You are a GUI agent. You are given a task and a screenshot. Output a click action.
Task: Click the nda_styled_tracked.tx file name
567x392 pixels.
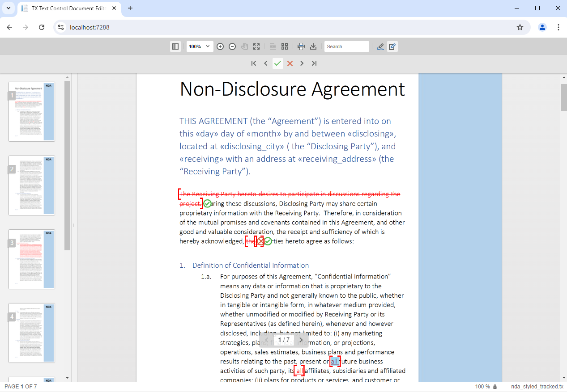pyautogui.click(x=537, y=387)
